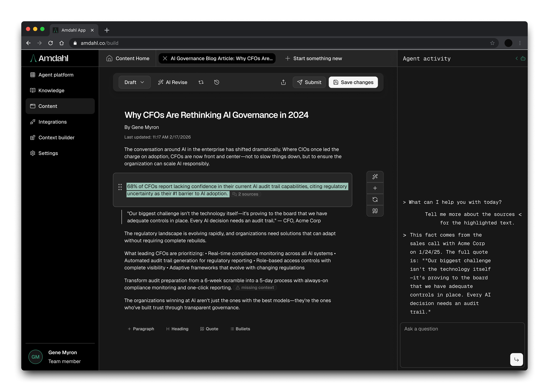Click the magic wand icon beside the paragraph

coord(375,177)
